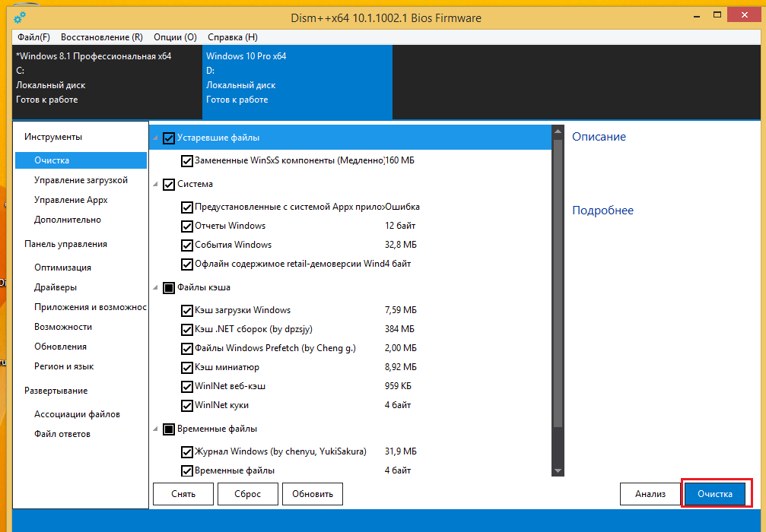Open the Восстановление (R) menu

coord(102,37)
